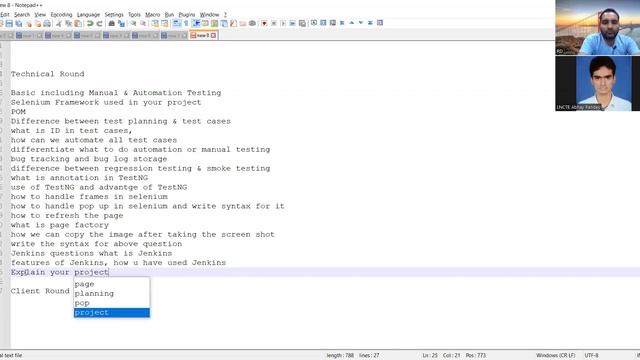Click the Zoom In toolbar icon

[x=133, y=23]
